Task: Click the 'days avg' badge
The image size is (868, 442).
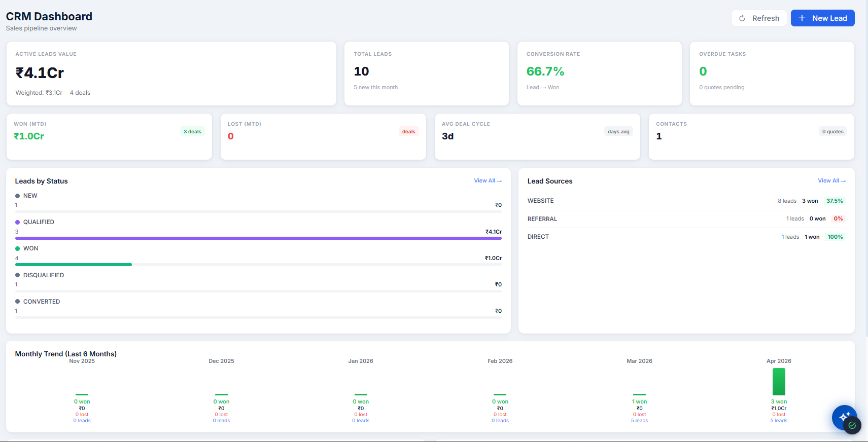Action: coord(618,132)
